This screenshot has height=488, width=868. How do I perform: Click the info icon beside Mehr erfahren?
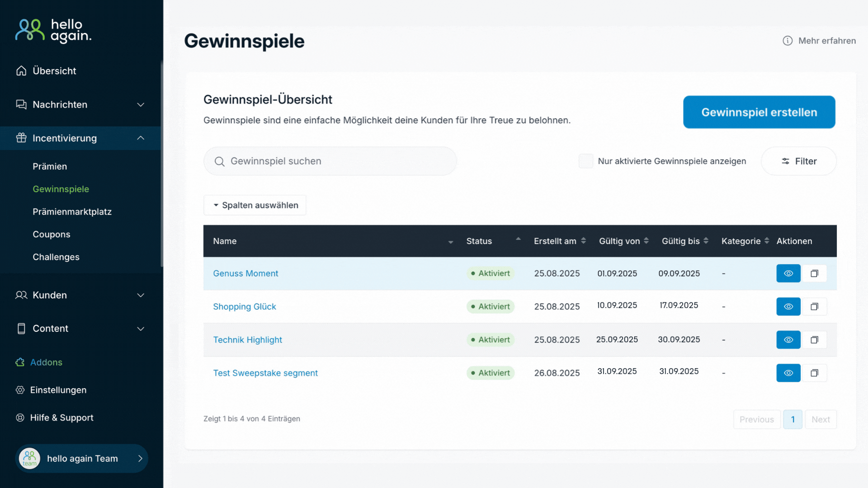point(788,41)
